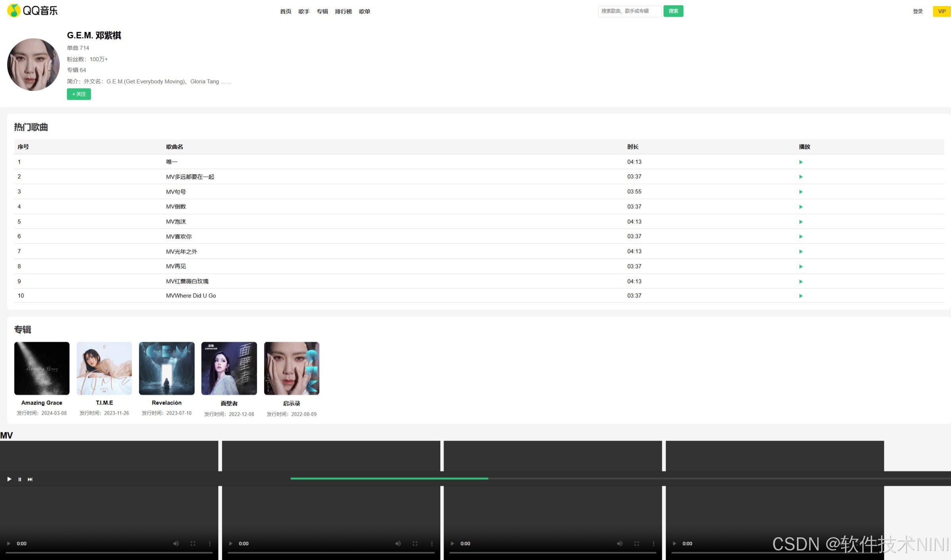Open 歌手 navigation item

[304, 12]
